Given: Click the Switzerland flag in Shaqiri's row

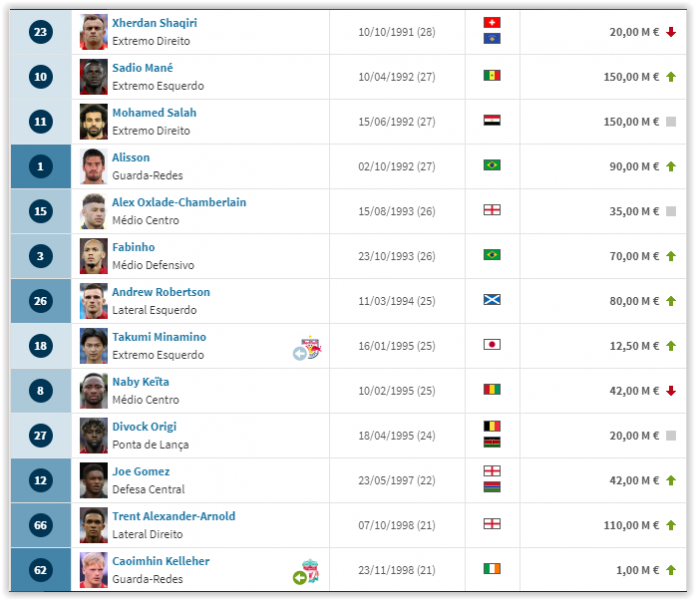Looking at the screenshot, I should [x=492, y=23].
